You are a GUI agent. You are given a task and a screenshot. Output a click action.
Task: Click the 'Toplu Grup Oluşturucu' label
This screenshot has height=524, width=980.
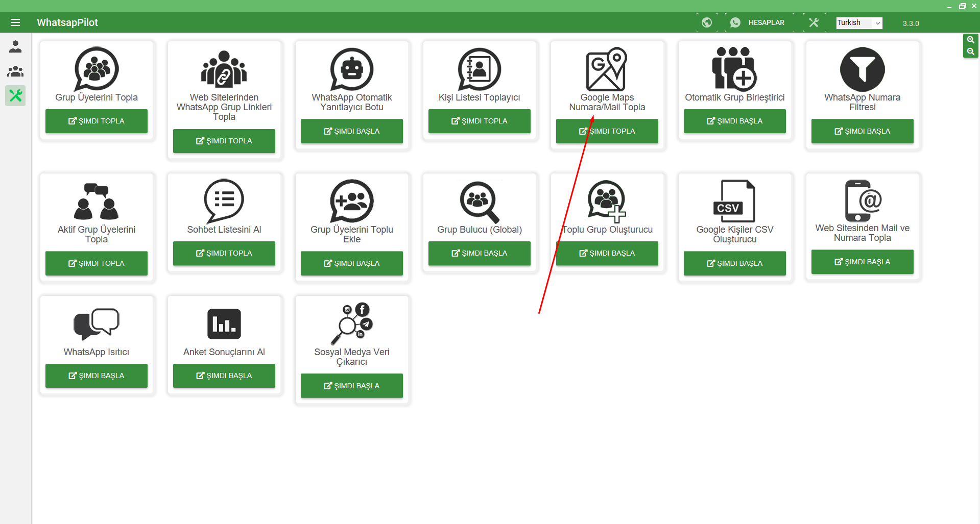607,230
